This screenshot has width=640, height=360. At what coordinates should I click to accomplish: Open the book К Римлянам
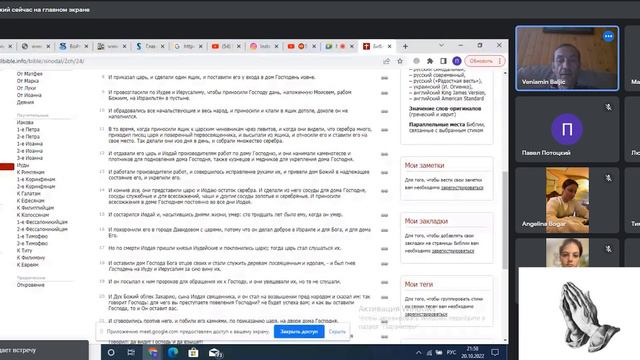(x=31, y=172)
